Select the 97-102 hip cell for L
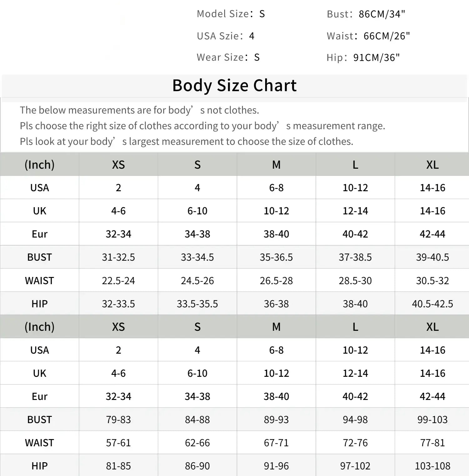The height and width of the screenshot is (476, 469). 355,466
